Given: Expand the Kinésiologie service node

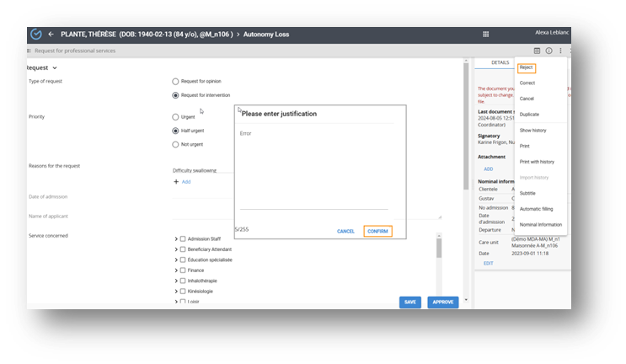Looking at the screenshot, I should (174, 292).
